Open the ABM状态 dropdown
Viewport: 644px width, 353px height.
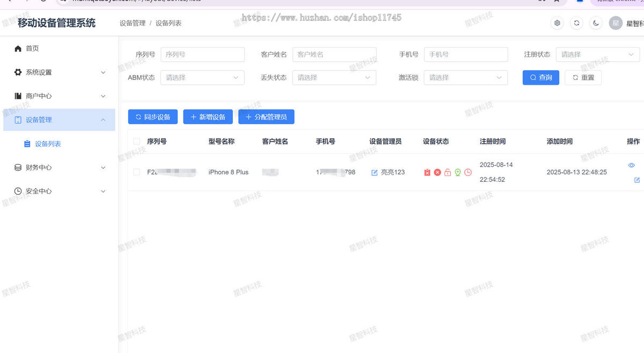coord(202,77)
